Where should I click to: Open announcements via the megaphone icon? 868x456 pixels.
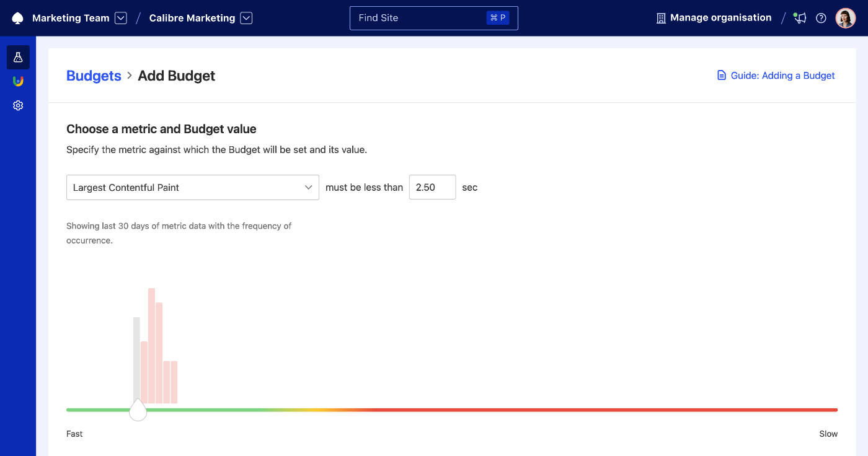pos(799,18)
